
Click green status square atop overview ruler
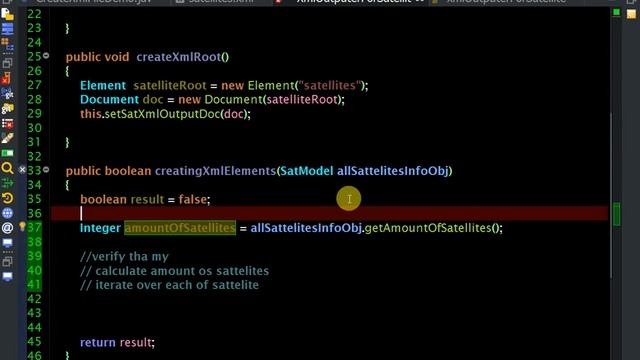(616, 13)
